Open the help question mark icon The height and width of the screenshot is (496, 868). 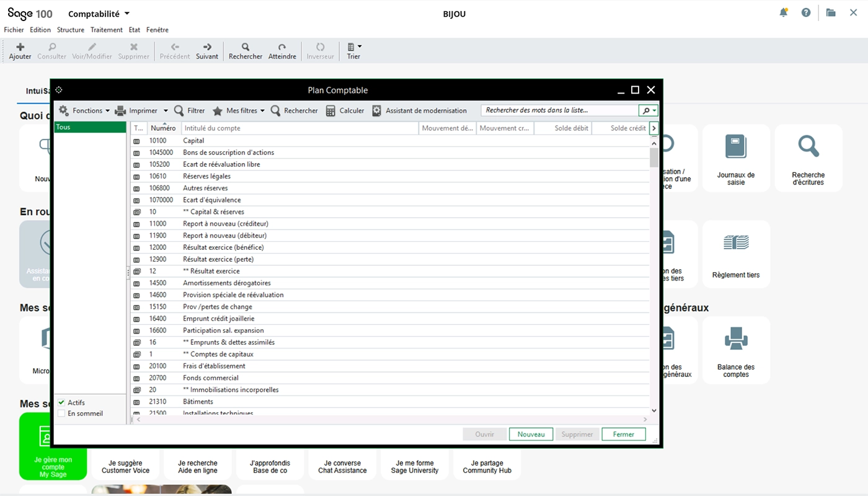coord(806,12)
